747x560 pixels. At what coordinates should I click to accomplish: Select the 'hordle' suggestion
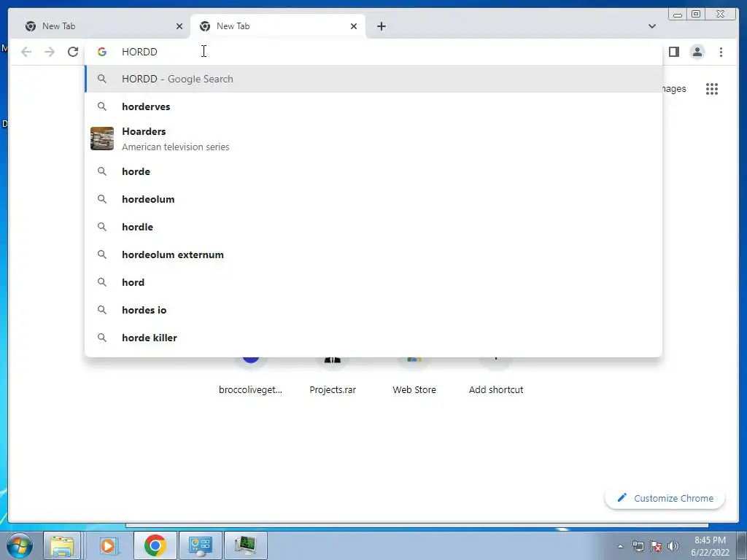pyautogui.click(x=373, y=227)
